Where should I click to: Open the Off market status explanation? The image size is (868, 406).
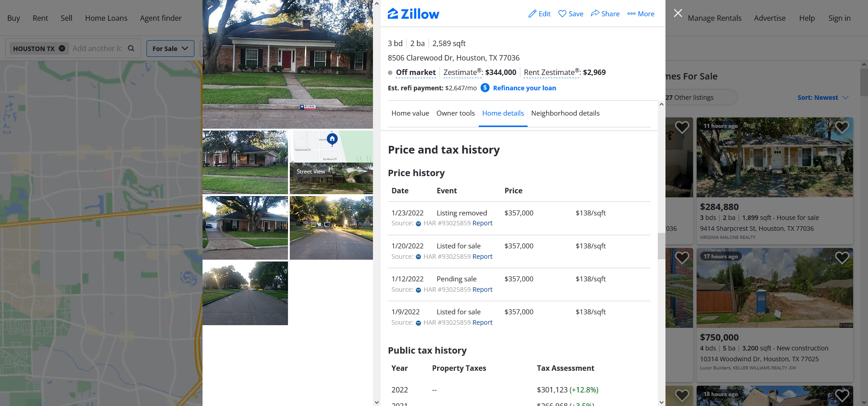click(x=415, y=72)
